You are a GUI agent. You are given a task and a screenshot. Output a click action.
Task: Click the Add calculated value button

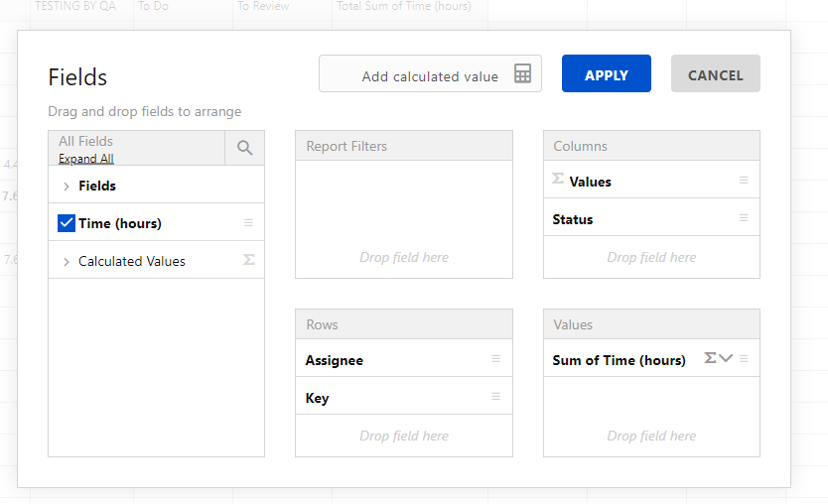point(429,75)
